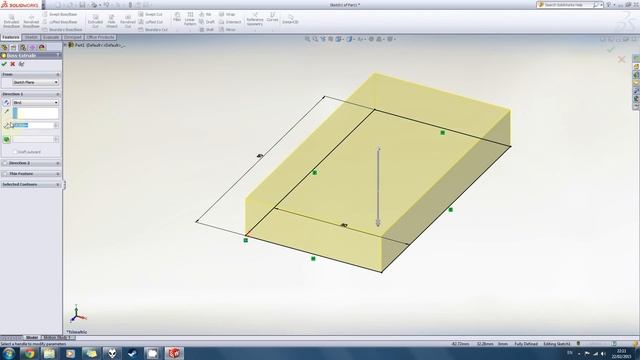The image size is (640, 360).
Task: Open the Blind end condition dropdown
Action: 36,102
